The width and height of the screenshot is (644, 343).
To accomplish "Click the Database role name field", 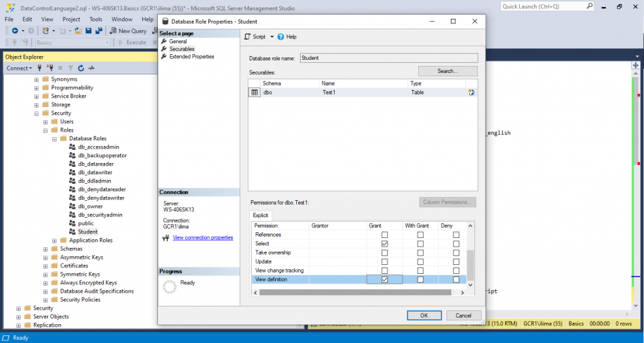I will coord(389,58).
